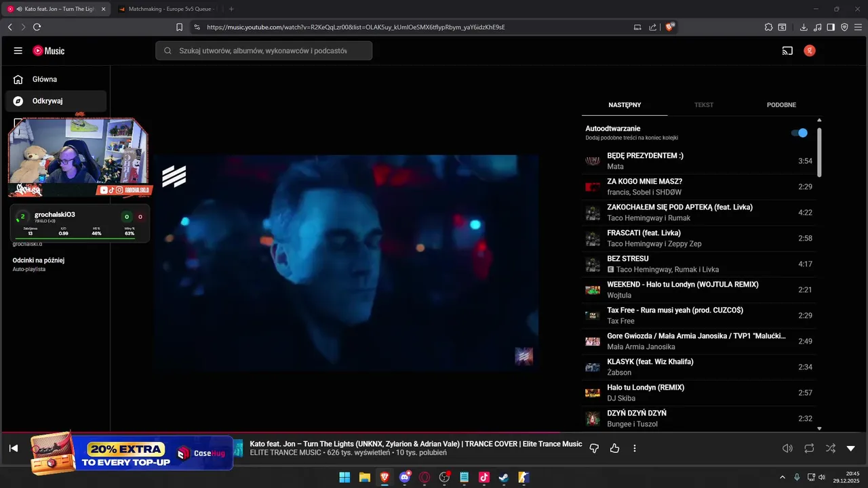Open the Brave VPN shield icon
Screen dimensions: 868x488
point(844,27)
